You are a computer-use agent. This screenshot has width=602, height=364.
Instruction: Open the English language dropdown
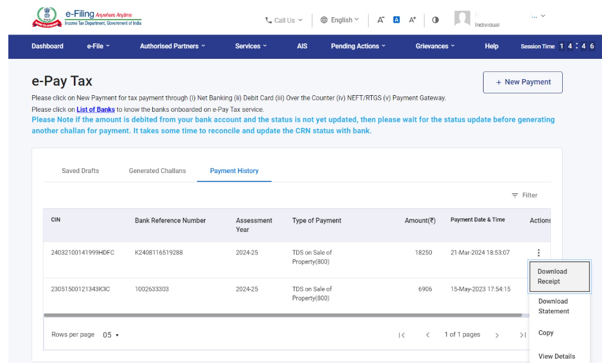click(345, 20)
